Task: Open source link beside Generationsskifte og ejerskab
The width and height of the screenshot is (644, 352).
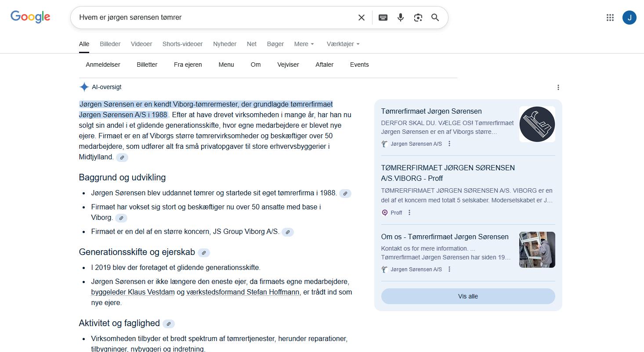Action: (204, 253)
